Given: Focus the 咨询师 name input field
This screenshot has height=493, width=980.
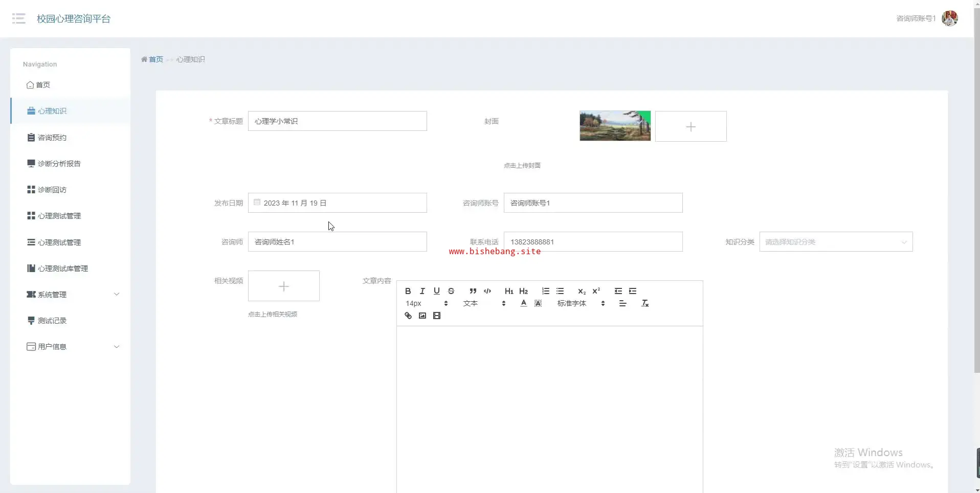Looking at the screenshot, I should [338, 242].
